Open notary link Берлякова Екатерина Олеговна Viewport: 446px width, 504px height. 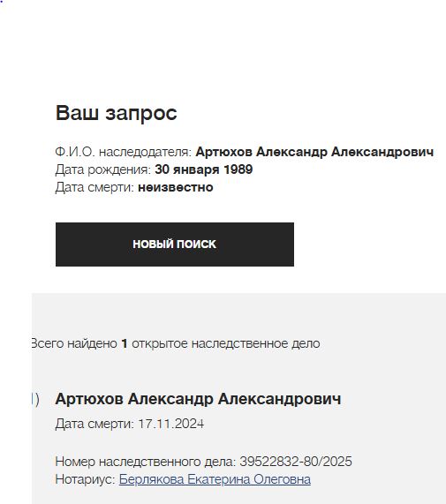215,479
